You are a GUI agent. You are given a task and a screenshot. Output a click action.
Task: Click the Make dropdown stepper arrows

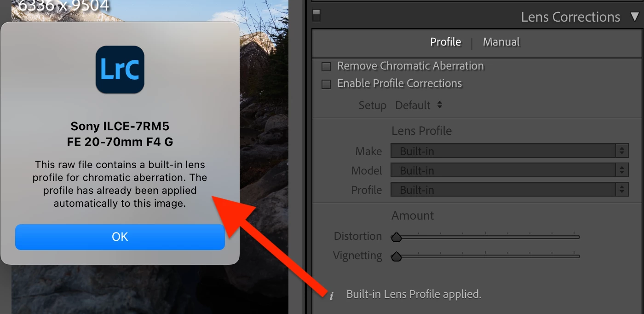(x=622, y=151)
